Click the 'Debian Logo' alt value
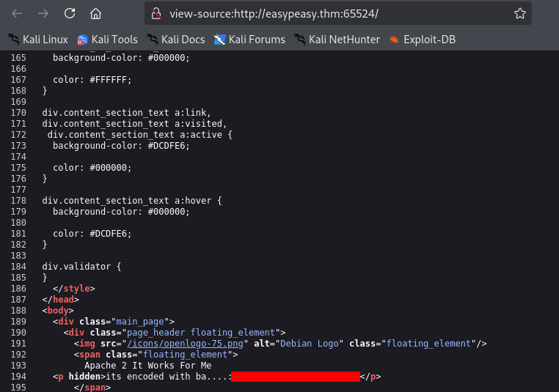This screenshot has width=559, height=392. tap(310, 344)
